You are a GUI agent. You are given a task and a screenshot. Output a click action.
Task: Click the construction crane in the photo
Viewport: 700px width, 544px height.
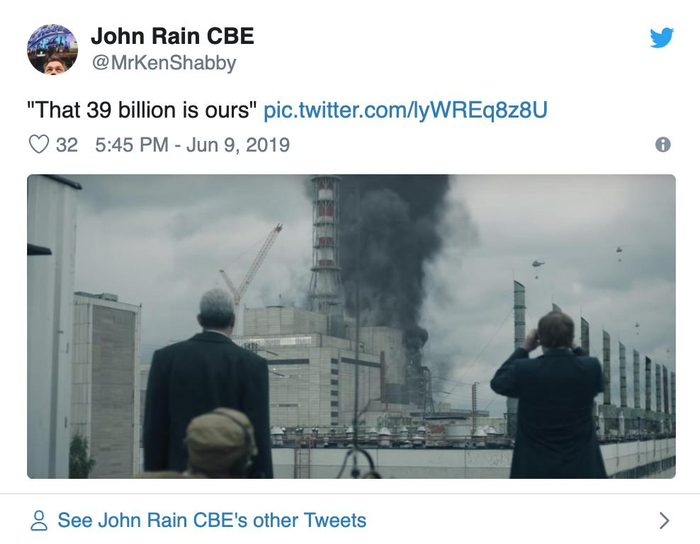[x=251, y=262]
